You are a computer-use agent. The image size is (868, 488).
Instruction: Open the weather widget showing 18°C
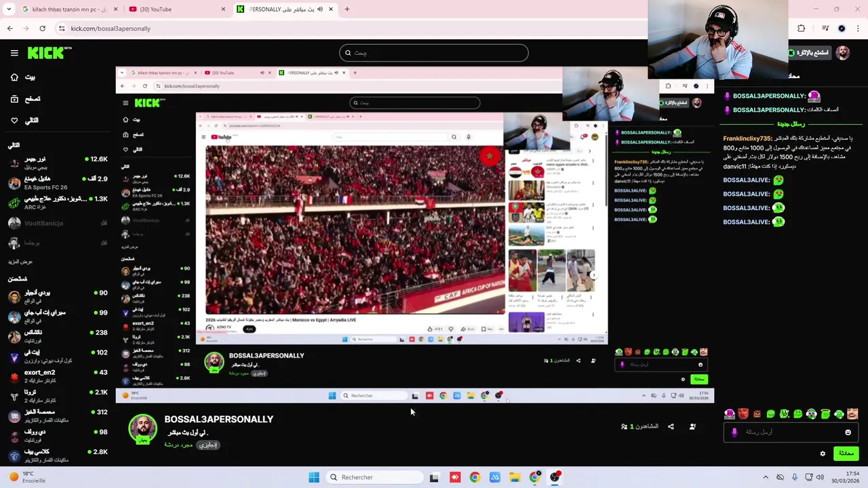pos(27,477)
